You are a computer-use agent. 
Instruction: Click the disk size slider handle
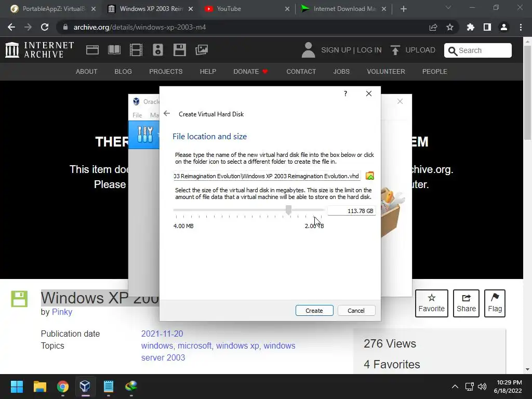click(x=288, y=210)
